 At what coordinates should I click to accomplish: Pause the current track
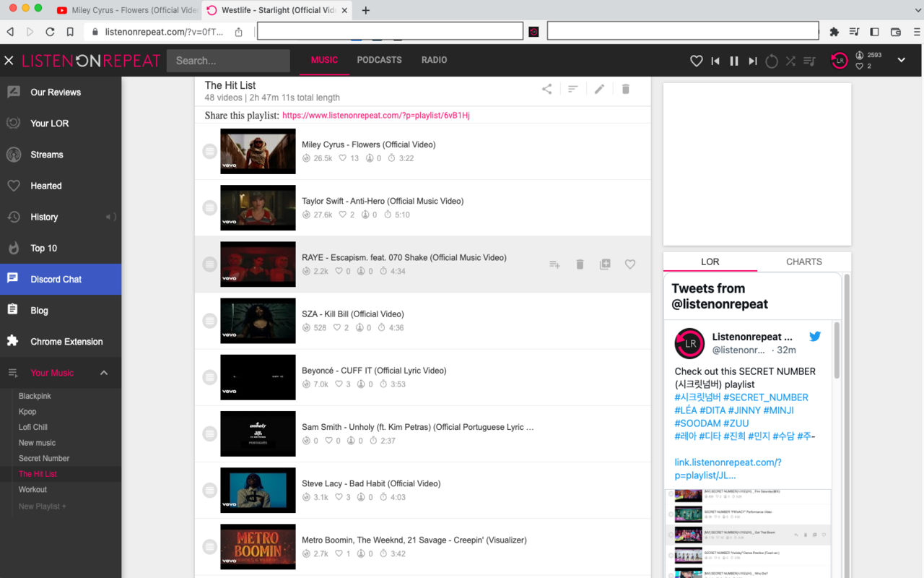click(x=733, y=61)
